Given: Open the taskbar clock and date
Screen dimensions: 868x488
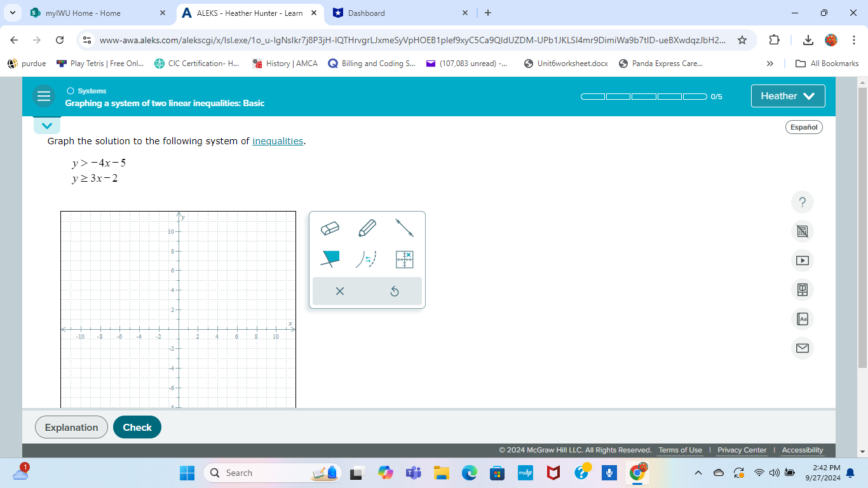Looking at the screenshot, I should (x=822, y=473).
